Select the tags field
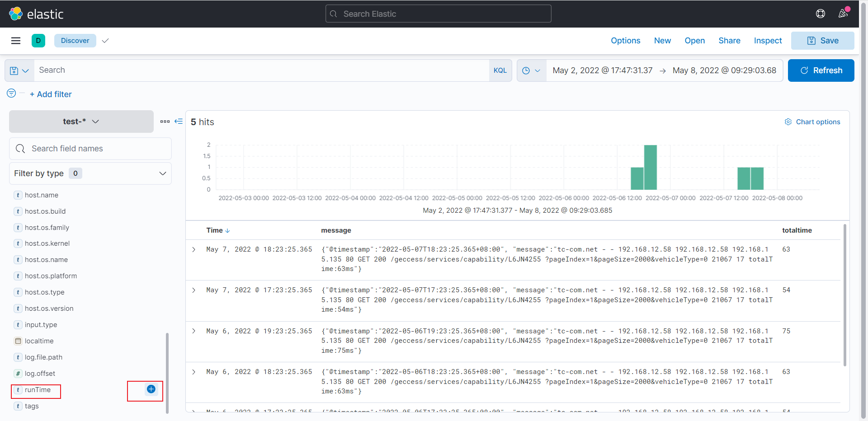868x421 pixels. (x=32, y=406)
